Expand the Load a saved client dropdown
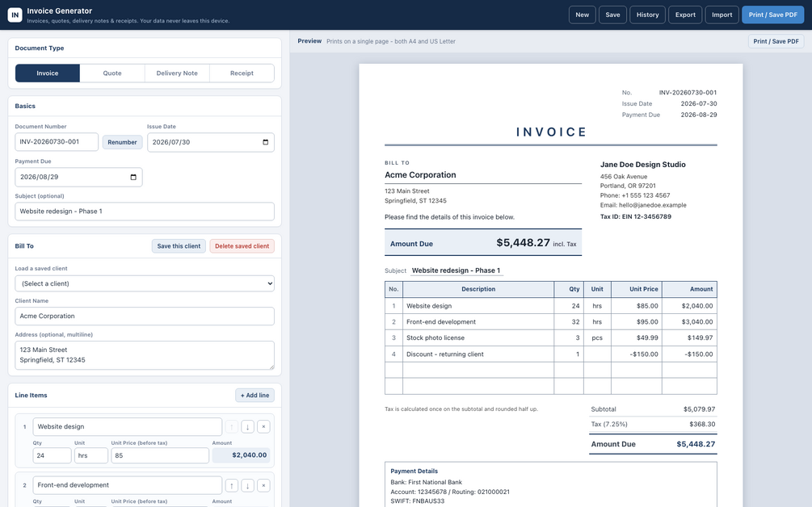 click(145, 283)
